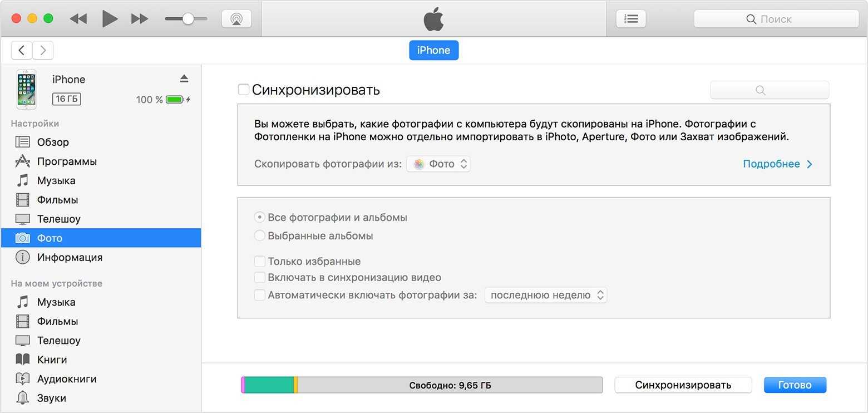Open the AirPlay output menu
The image size is (868, 413).
tap(236, 19)
